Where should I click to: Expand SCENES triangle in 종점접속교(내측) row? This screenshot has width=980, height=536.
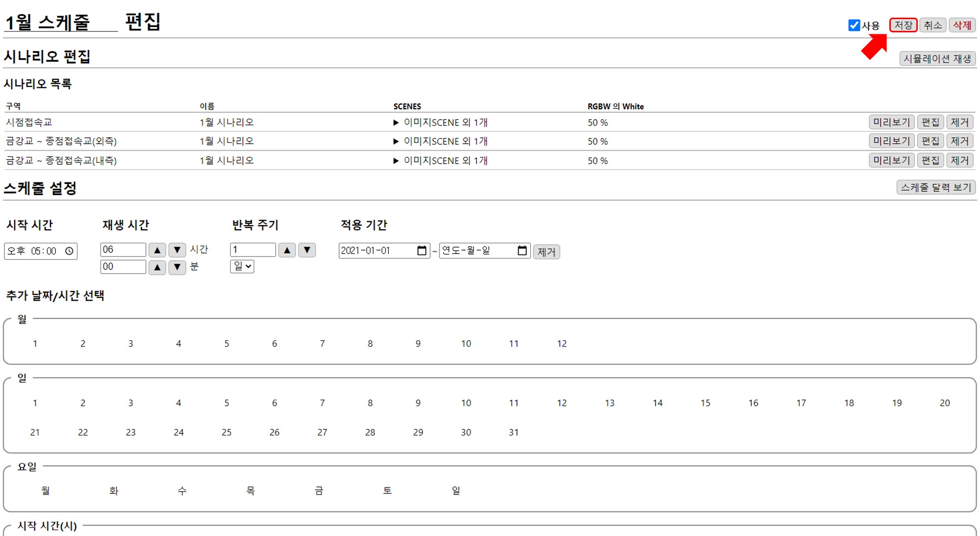[396, 161]
